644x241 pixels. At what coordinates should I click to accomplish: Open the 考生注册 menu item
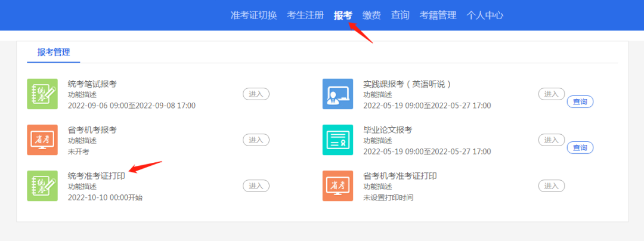(x=305, y=16)
